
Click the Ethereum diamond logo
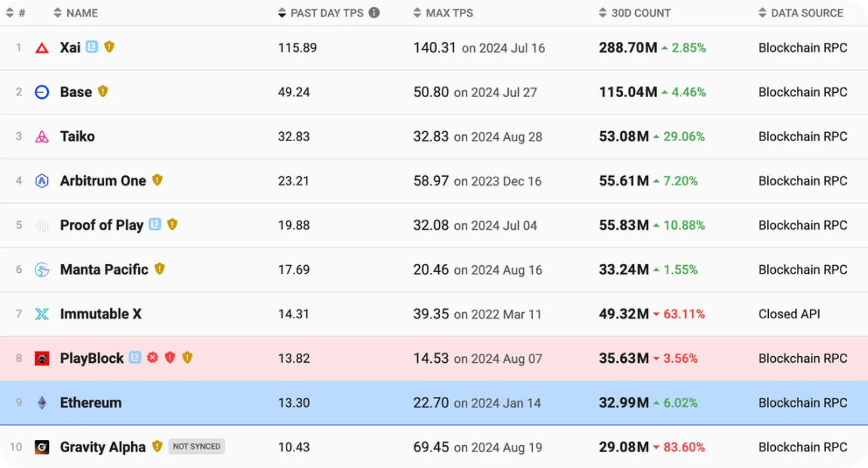(x=42, y=403)
